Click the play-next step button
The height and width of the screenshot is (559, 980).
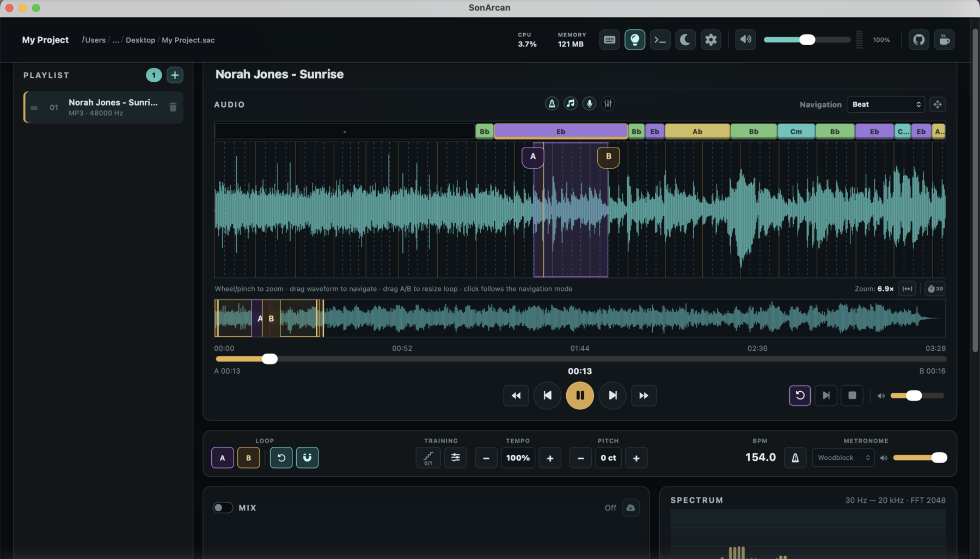(x=826, y=396)
